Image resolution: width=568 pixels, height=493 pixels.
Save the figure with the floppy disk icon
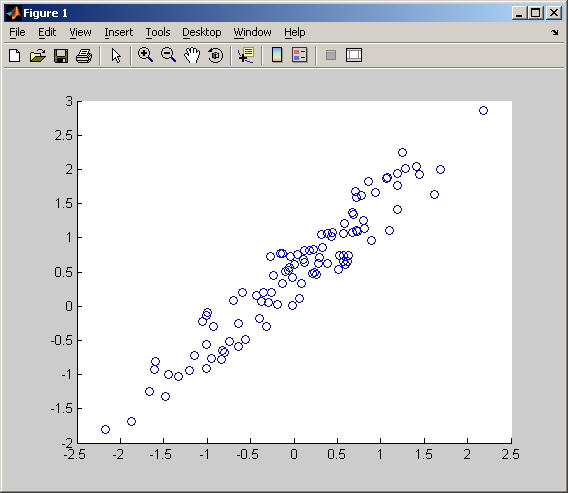point(61,55)
